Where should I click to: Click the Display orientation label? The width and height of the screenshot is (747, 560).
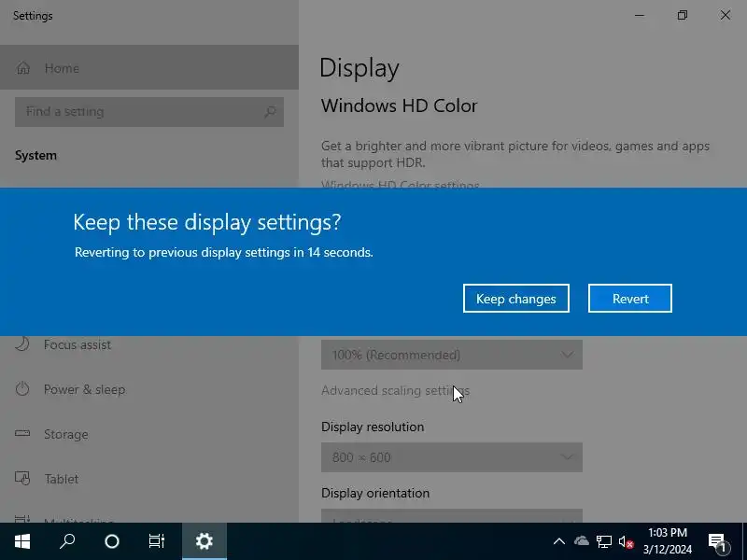[x=375, y=493]
